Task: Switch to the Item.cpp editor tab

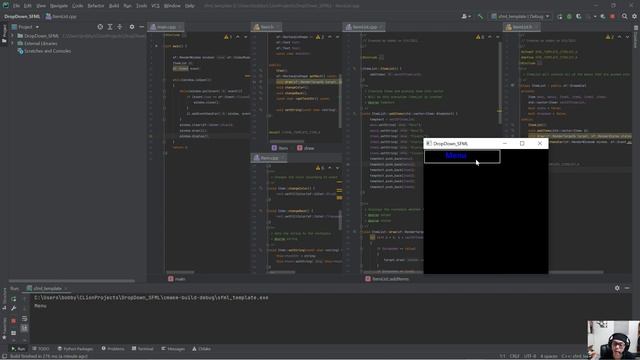Action: [269, 158]
